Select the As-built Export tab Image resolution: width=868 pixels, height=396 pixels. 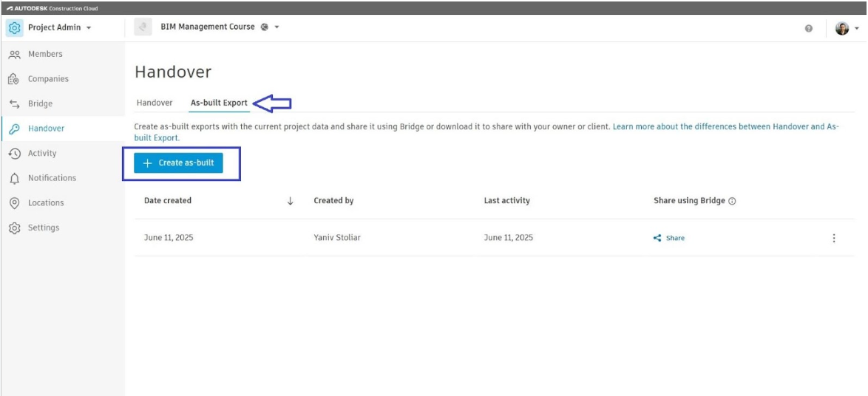click(219, 103)
